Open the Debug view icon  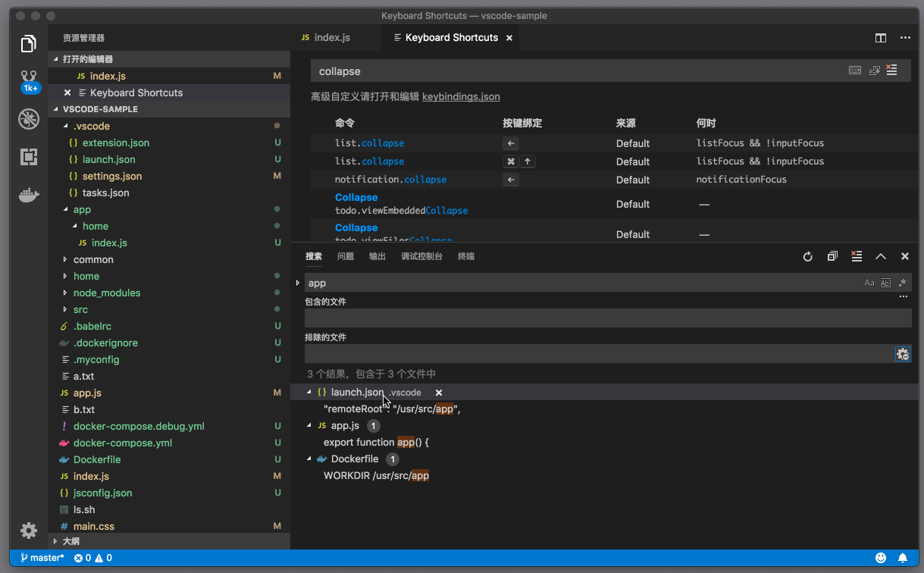[x=29, y=119]
